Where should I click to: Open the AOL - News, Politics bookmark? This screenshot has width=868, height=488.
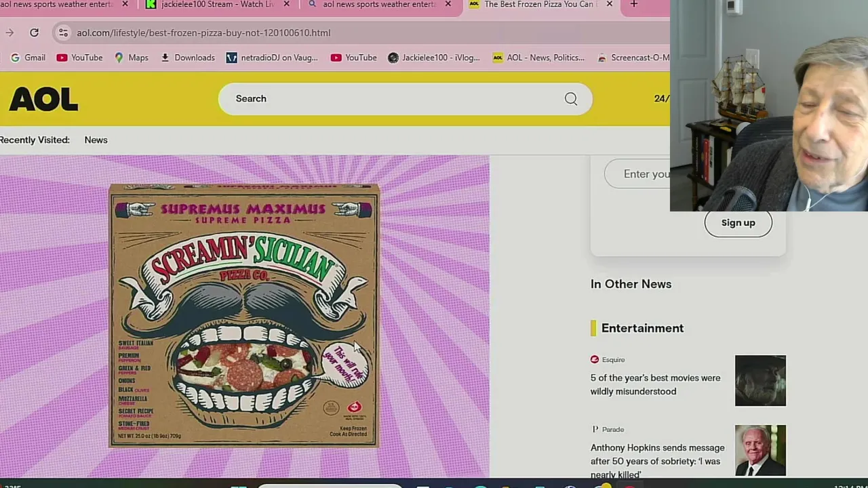[538, 58]
